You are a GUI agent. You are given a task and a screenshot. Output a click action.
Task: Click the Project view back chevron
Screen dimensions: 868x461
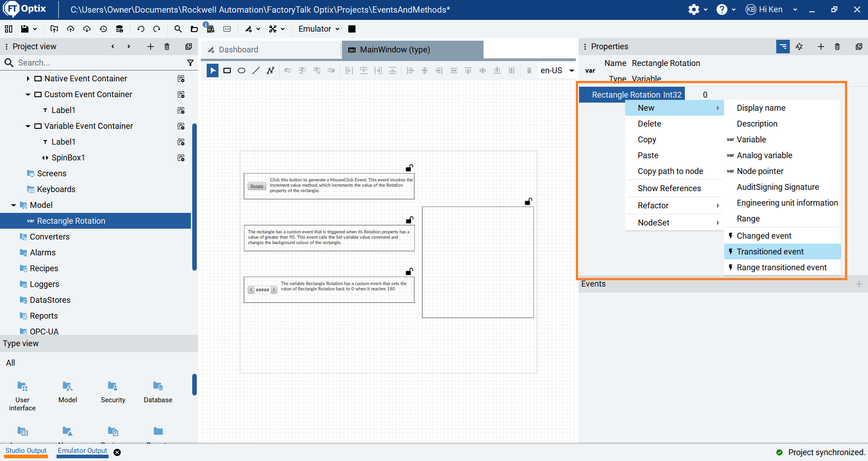click(113, 47)
